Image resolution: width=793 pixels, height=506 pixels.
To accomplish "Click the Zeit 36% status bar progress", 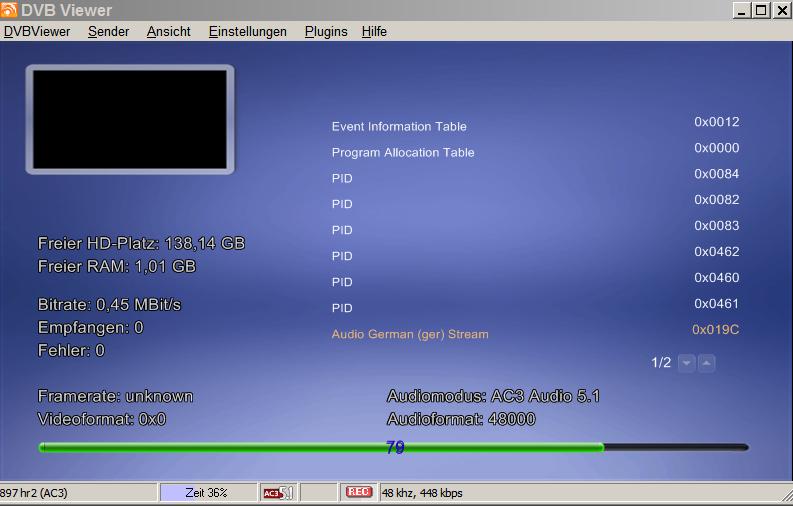I will pos(206,492).
